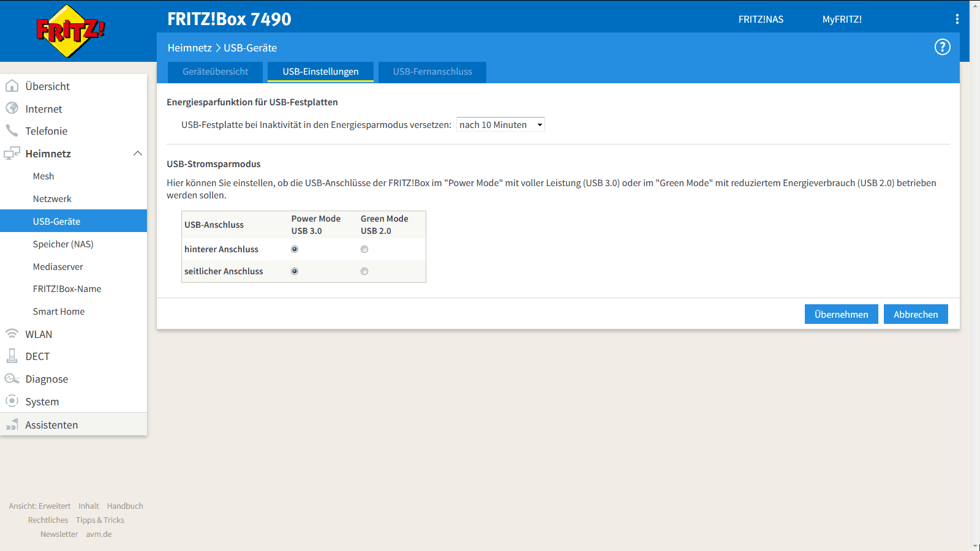Image resolution: width=980 pixels, height=551 pixels.
Task: Click the Heimnetz breadcrumb link
Action: coord(189,48)
